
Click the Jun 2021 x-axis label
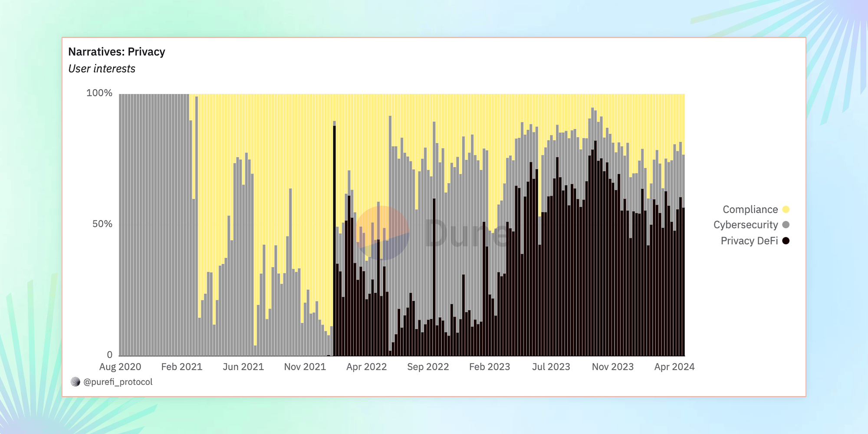pos(243,367)
